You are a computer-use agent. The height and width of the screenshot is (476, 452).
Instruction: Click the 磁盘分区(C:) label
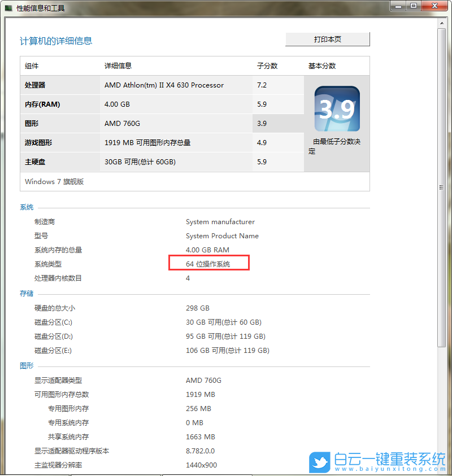[x=54, y=322]
